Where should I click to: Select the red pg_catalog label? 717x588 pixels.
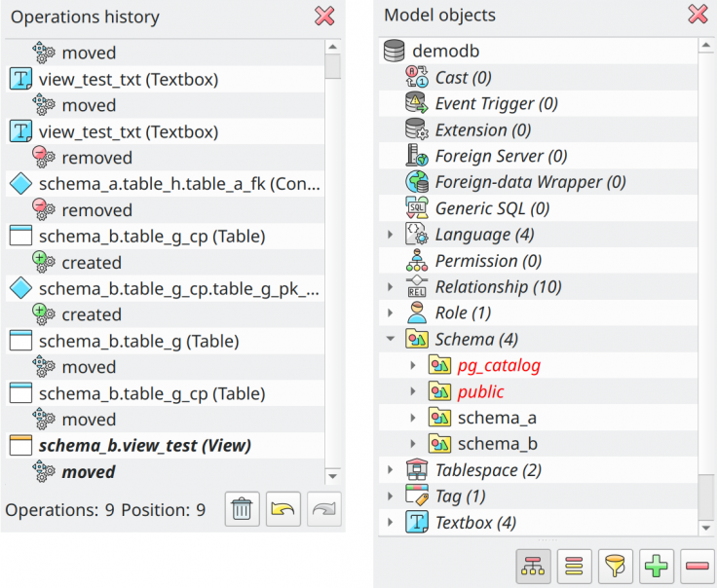(x=499, y=365)
